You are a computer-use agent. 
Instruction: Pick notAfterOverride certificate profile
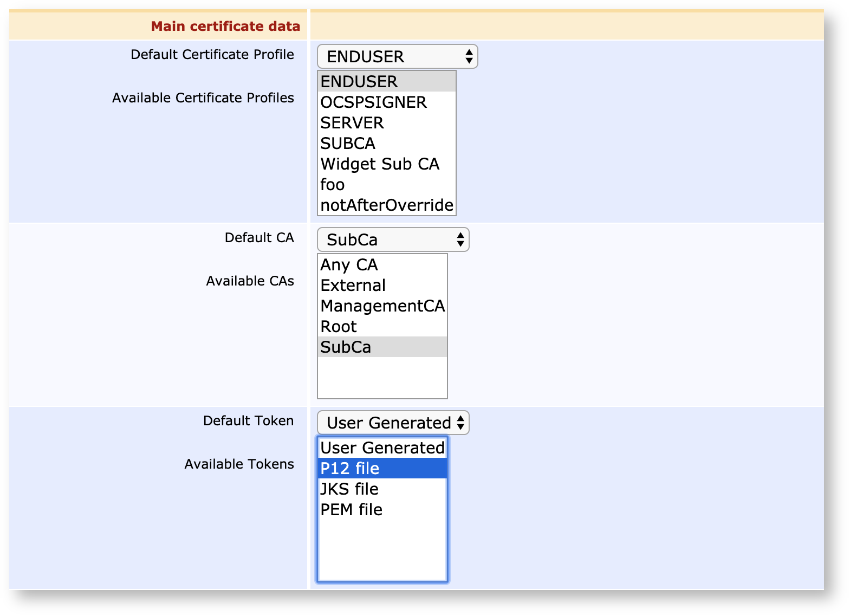pyautogui.click(x=386, y=205)
